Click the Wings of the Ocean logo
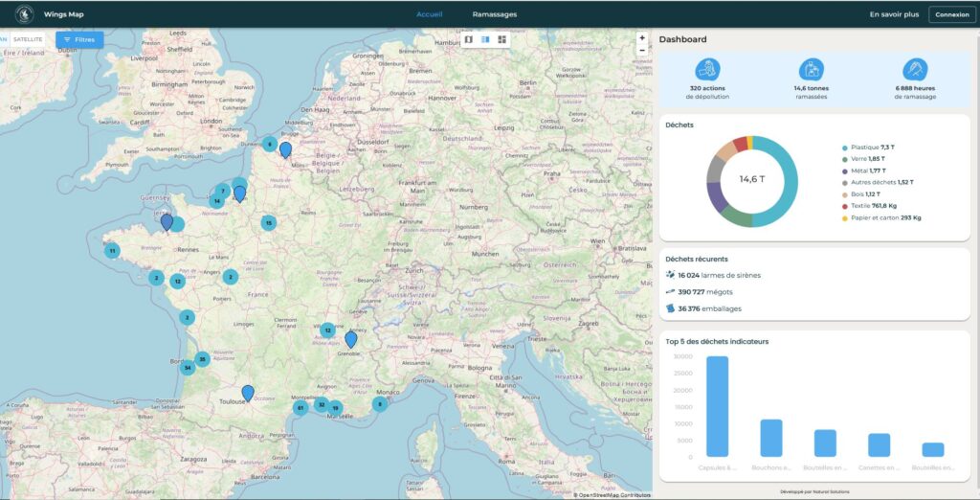980x500 pixels. [x=24, y=14]
